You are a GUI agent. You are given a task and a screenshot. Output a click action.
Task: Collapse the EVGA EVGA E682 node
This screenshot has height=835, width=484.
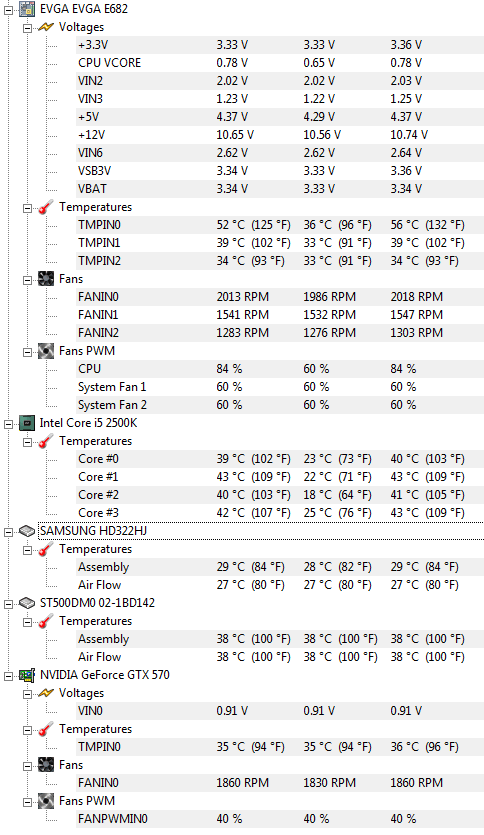tap(8, 10)
